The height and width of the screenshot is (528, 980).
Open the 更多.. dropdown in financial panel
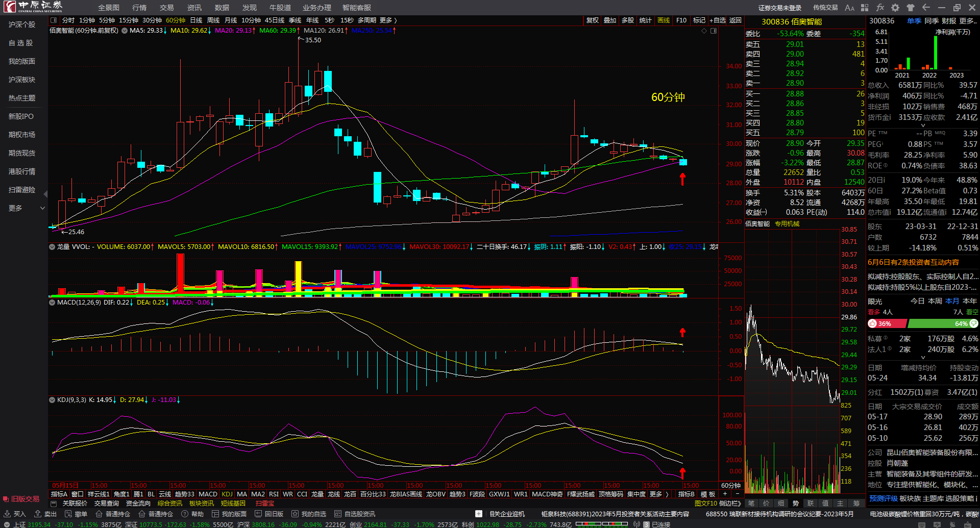968,21
